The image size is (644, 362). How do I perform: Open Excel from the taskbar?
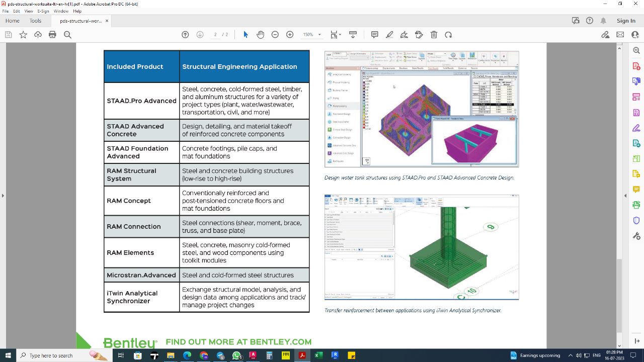(x=318, y=355)
